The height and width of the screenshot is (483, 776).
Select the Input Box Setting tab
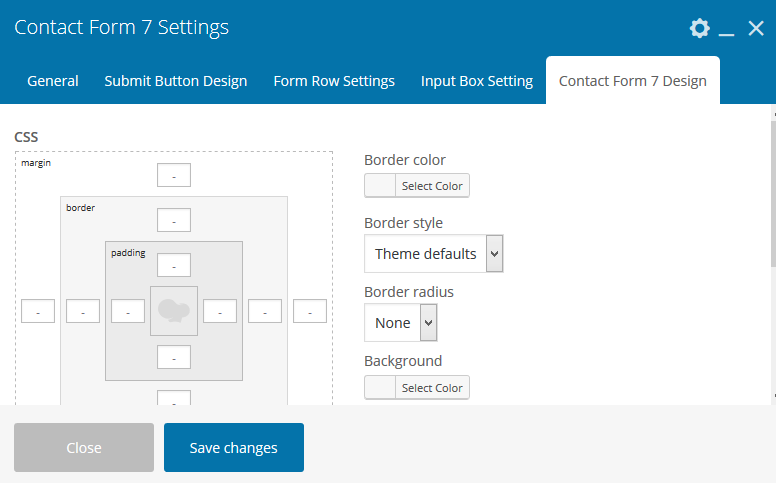477,81
